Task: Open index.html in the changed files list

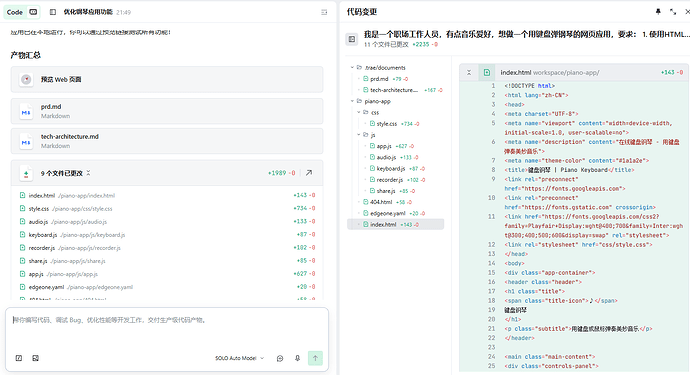Action: click(x=167, y=195)
